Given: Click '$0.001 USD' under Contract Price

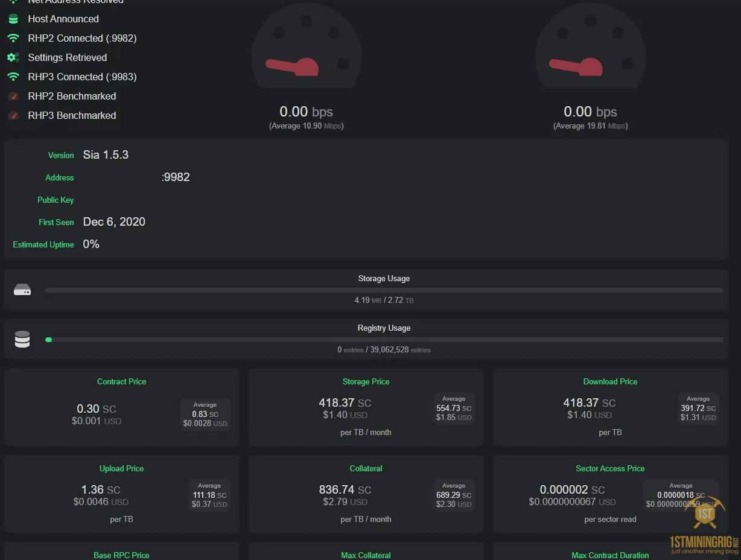Looking at the screenshot, I should [97, 421].
